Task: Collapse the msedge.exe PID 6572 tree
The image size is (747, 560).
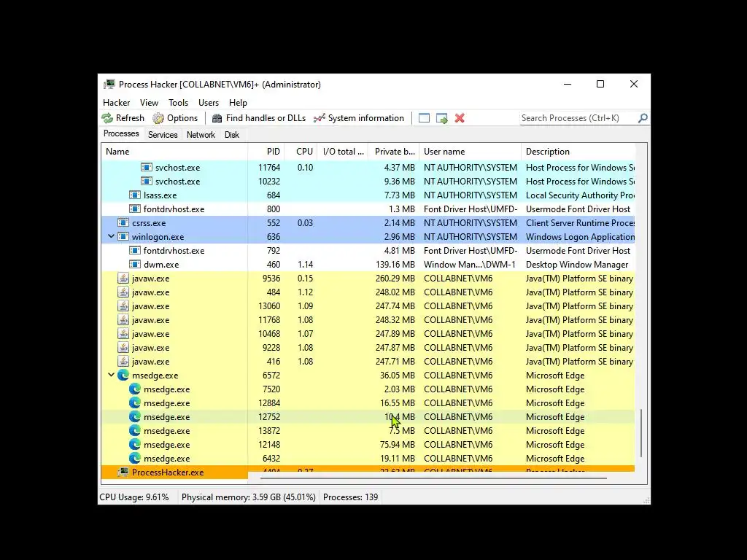Action: pos(111,375)
